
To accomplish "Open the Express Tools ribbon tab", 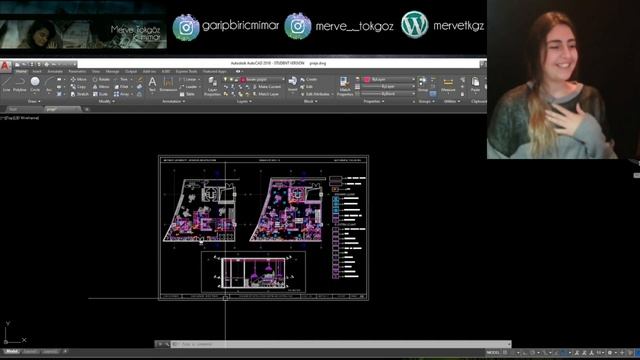I will [x=186, y=71].
